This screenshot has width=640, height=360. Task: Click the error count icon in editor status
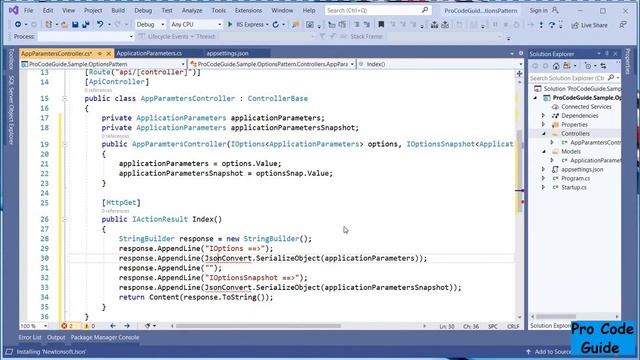tap(64, 326)
